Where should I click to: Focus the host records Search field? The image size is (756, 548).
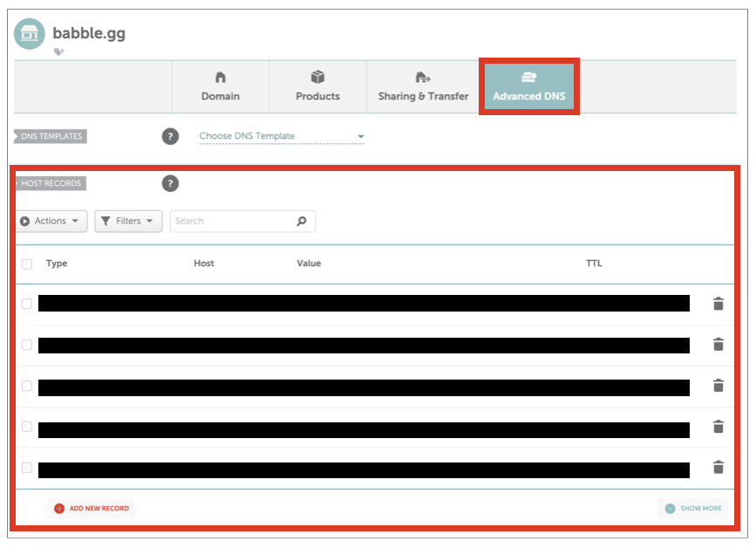[242, 222]
